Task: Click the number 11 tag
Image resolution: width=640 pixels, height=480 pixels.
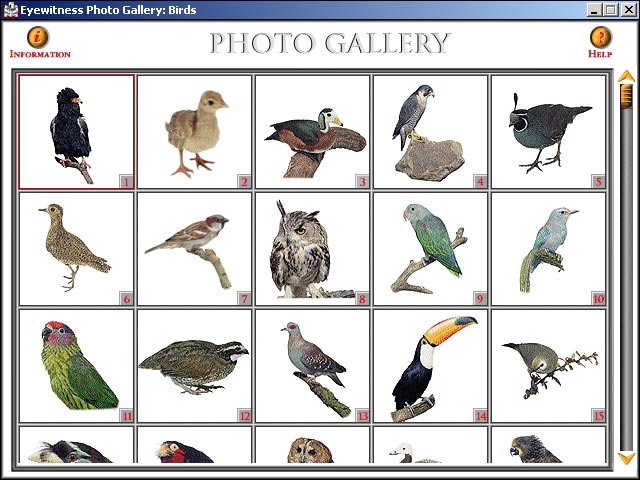Action: (x=127, y=416)
